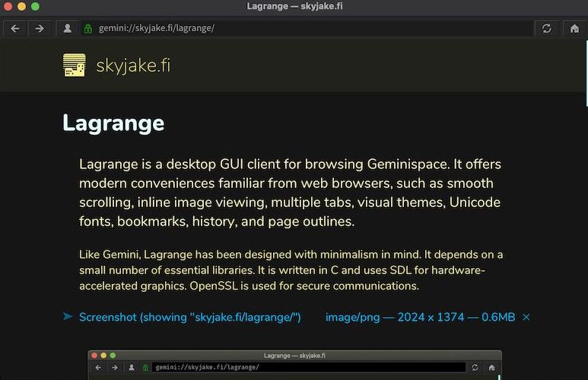Click identity icon inside the embedded screenshot
Screen dimensions: 588x380
(132, 367)
